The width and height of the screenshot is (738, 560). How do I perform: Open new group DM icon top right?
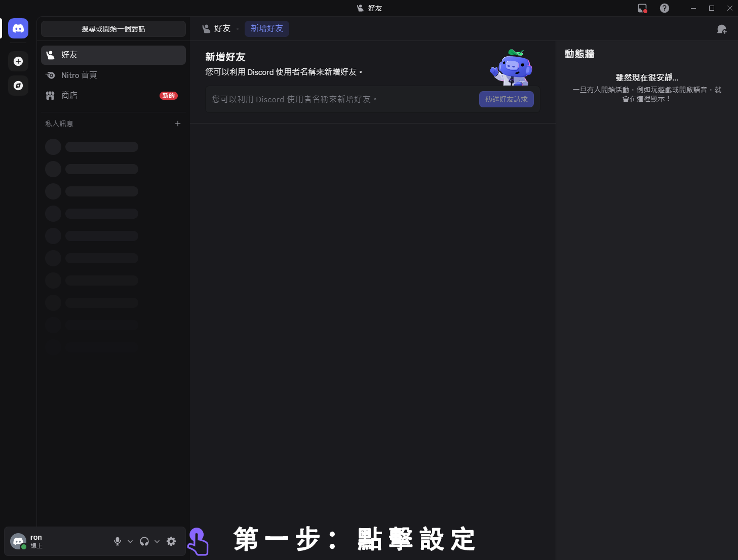click(722, 29)
